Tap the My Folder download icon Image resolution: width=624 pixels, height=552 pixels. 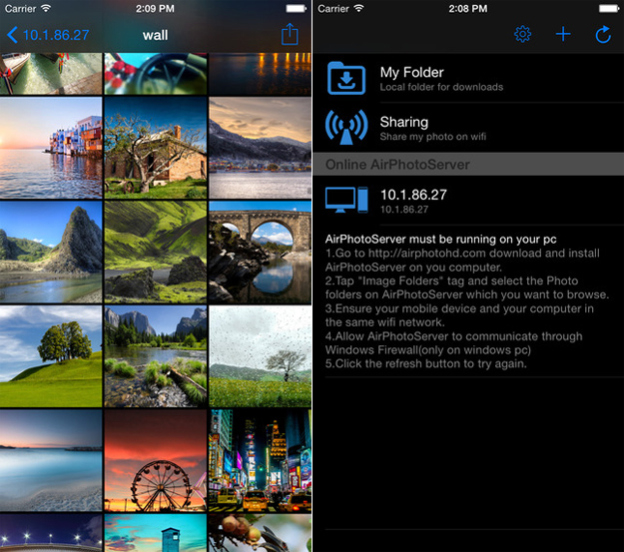click(347, 79)
